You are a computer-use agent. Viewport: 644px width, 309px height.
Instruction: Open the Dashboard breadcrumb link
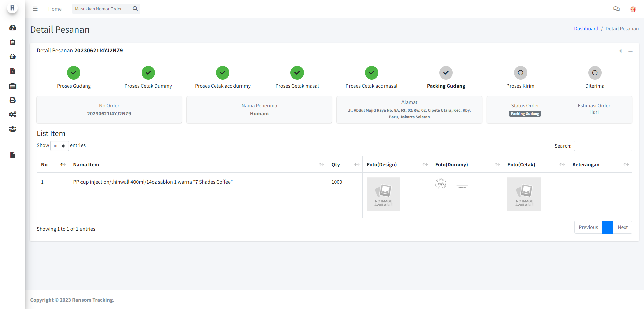click(586, 28)
